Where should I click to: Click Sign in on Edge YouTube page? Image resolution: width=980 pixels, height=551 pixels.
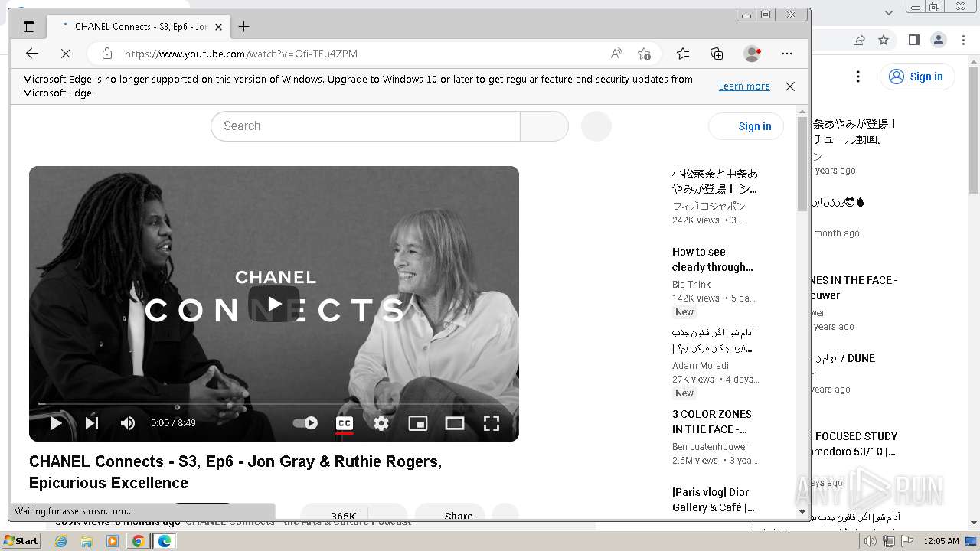click(746, 126)
